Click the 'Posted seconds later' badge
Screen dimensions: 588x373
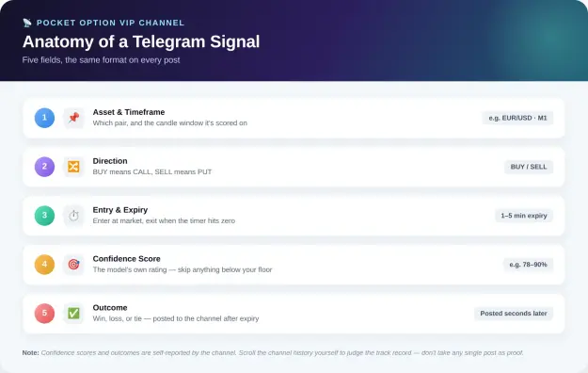(x=514, y=314)
